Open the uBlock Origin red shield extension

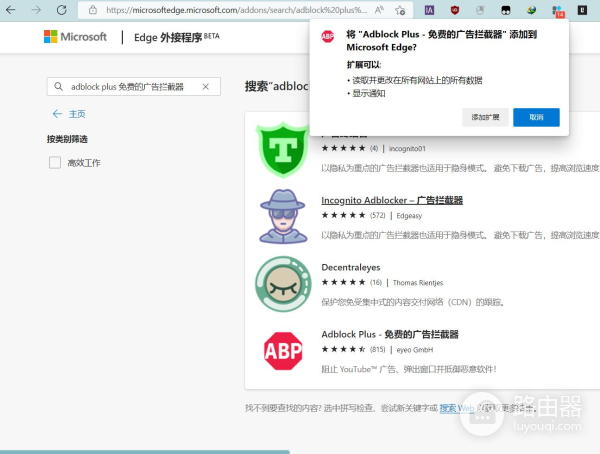(455, 10)
